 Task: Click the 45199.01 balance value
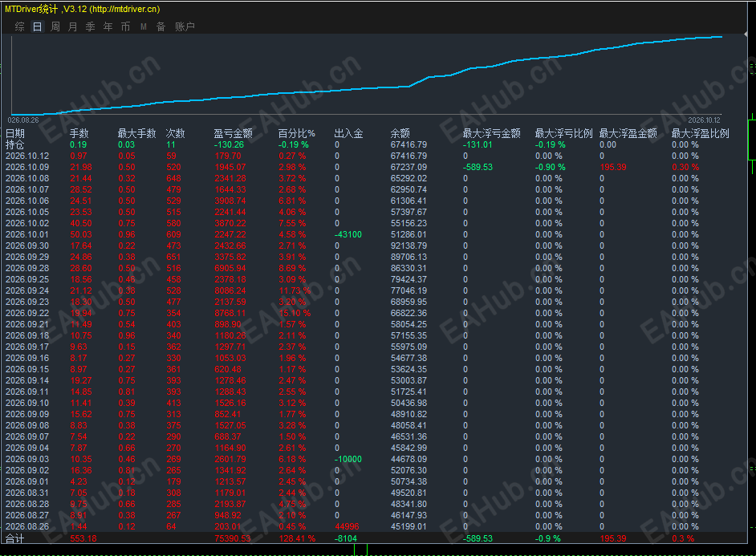click(408, 526)
